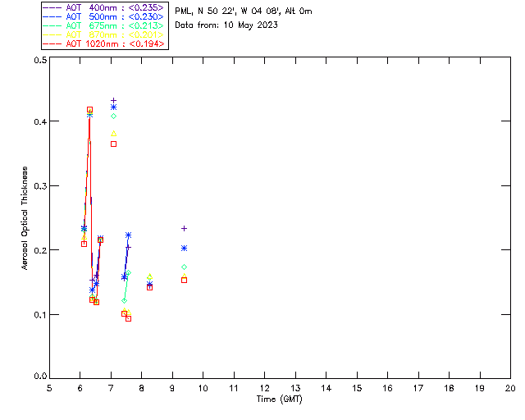
Task: Select the x-axis tick label 18
Action: (449, 388)
